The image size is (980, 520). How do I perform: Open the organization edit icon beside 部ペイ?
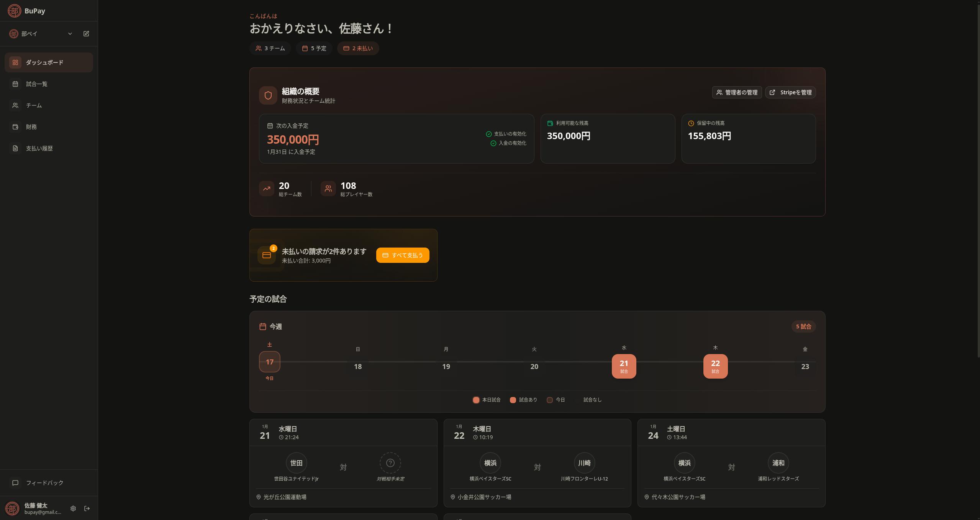tap(86, 34)
